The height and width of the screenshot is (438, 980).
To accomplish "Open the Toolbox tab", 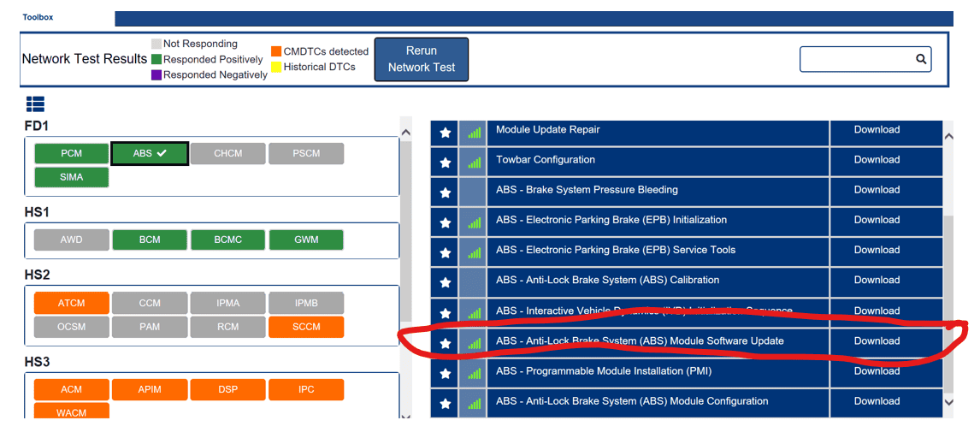I will [x=38, y=17].
